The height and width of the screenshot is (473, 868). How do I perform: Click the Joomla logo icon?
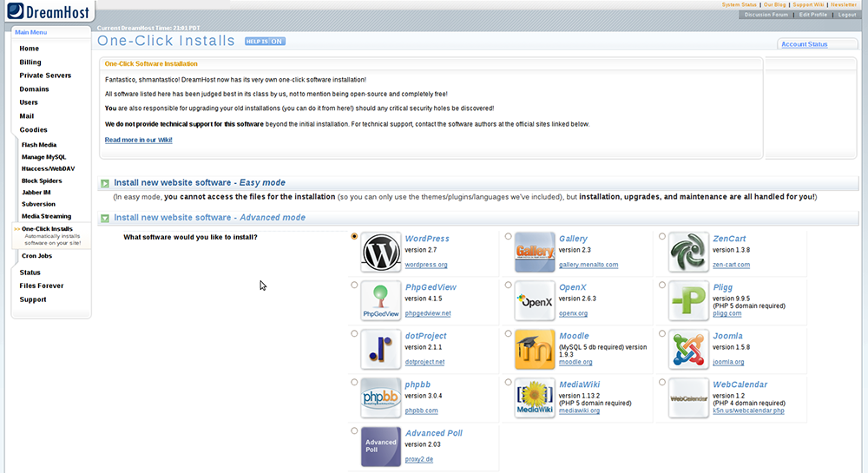tap(688, 350)
